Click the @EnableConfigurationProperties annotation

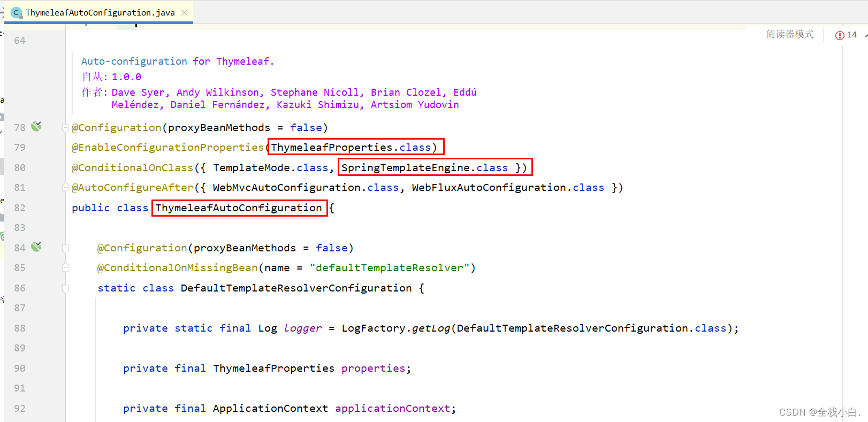[x=167, y=148]
